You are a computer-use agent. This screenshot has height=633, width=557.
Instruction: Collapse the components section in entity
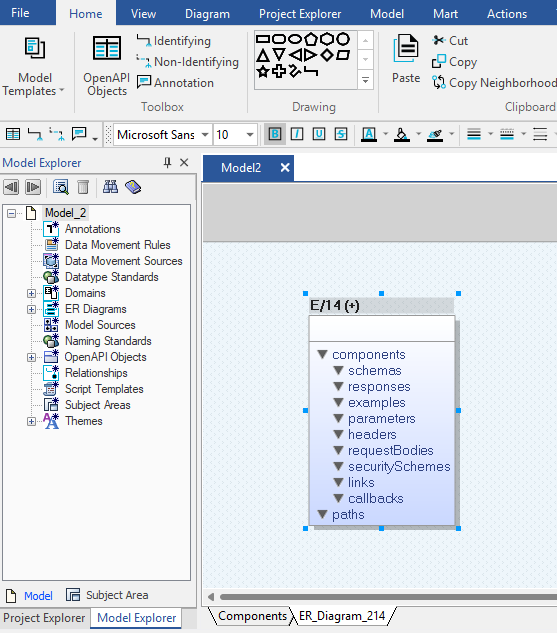(x=322, y=354)
